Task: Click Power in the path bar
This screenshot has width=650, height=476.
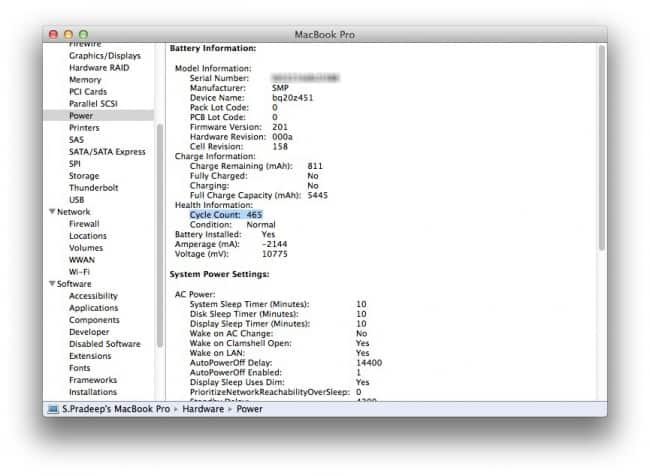Action: click(250, 409)
